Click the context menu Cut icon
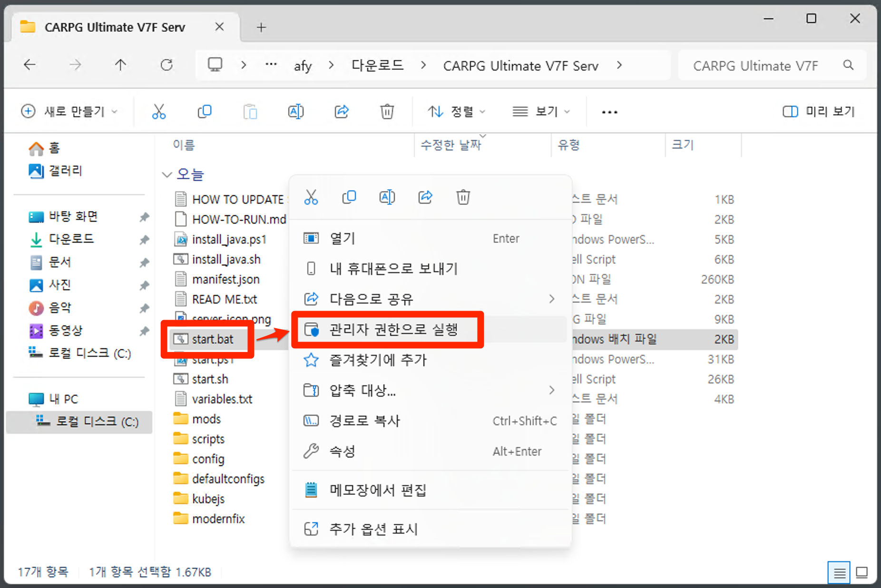This screenshot has height=588, width=881. (311, 197)
